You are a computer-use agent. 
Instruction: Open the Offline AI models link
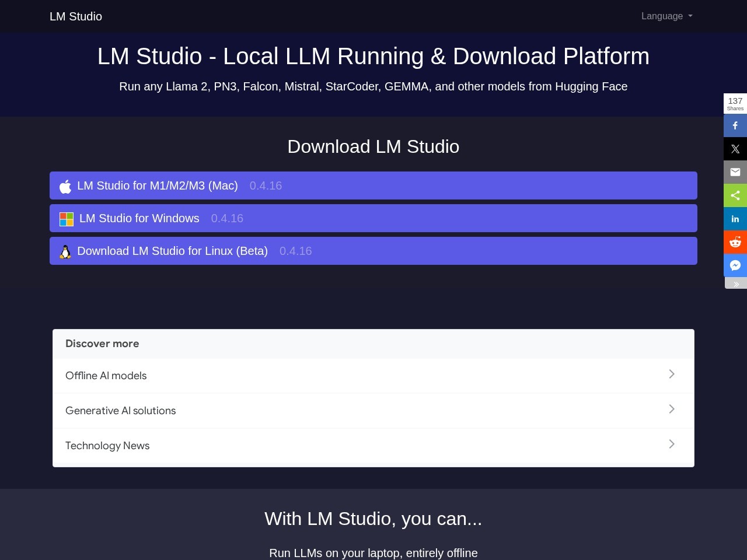[x=373, y=376]
